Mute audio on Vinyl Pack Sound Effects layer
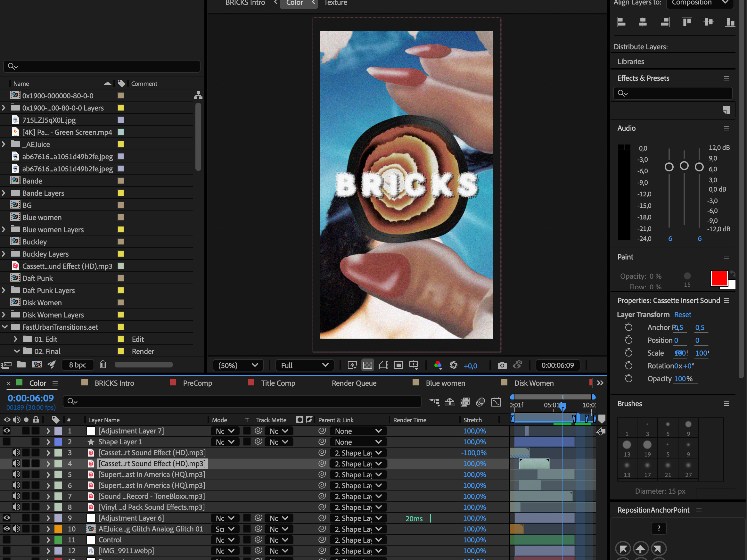747x560 pixels. (x=16, y=507)
